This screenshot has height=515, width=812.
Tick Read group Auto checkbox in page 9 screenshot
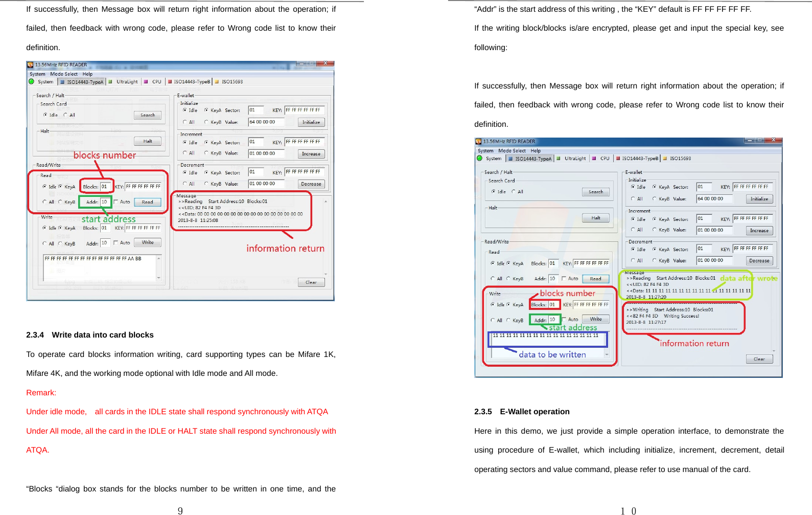(x=116, y=202)
